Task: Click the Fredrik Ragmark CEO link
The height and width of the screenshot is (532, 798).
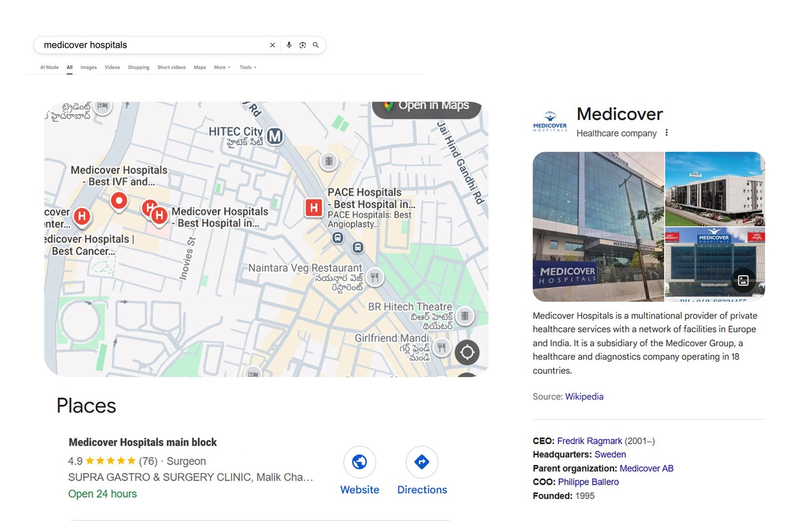Action: click(589, 441)
